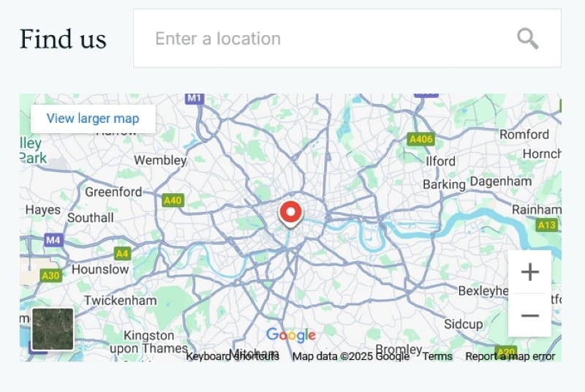Click the M4 motorway shield
Image resolution: width=585 pixels, height=392 pixels.
tap(53, 239)
